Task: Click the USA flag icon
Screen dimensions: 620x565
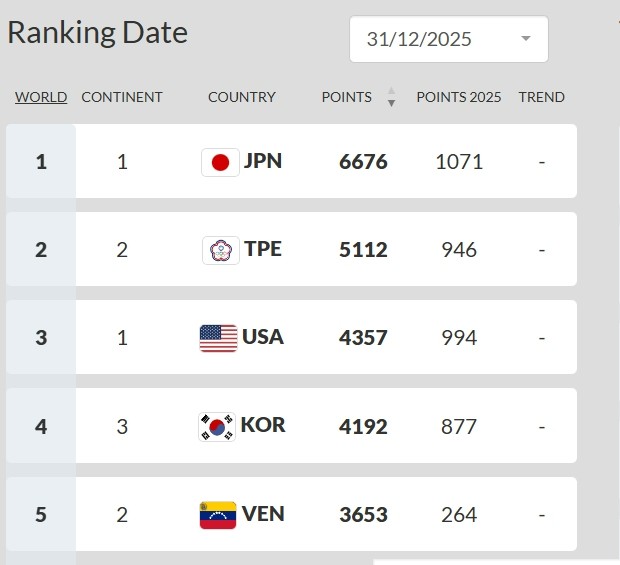Action: point(218,338)
